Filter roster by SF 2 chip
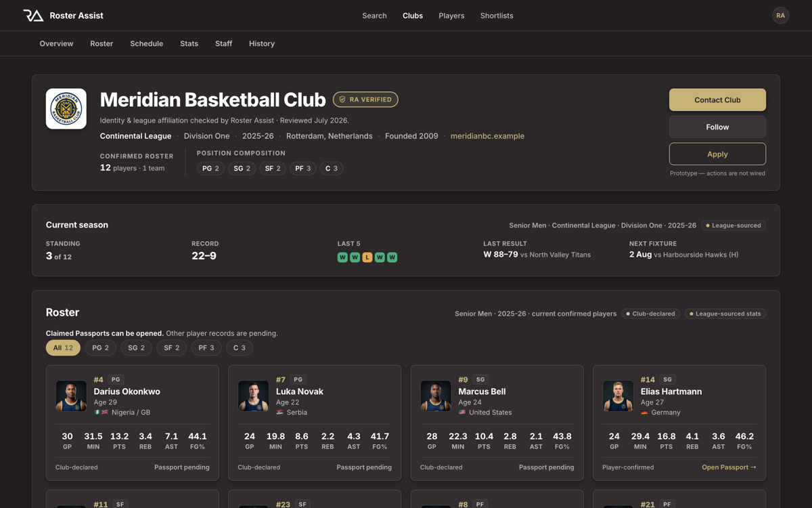 point(172,347)
